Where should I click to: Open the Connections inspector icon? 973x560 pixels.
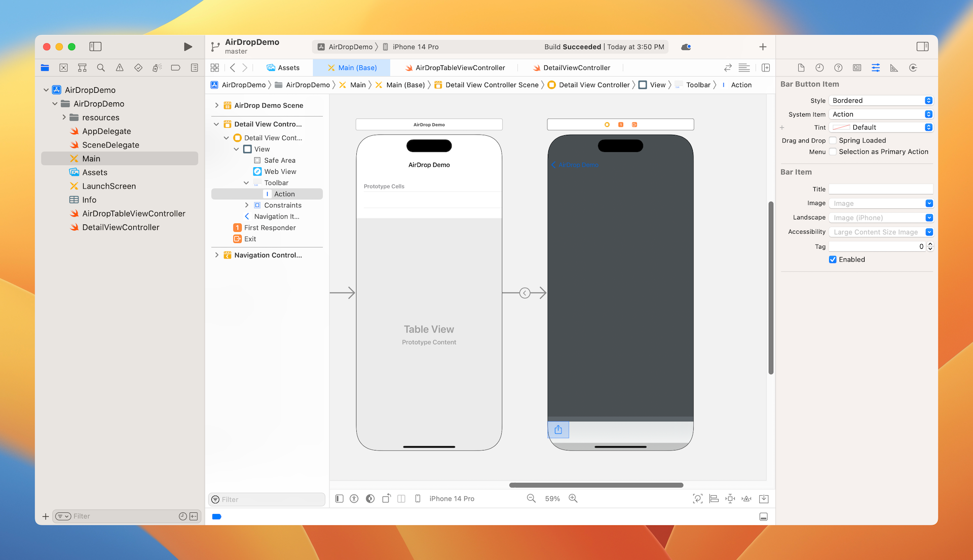[x=913, y=67]
